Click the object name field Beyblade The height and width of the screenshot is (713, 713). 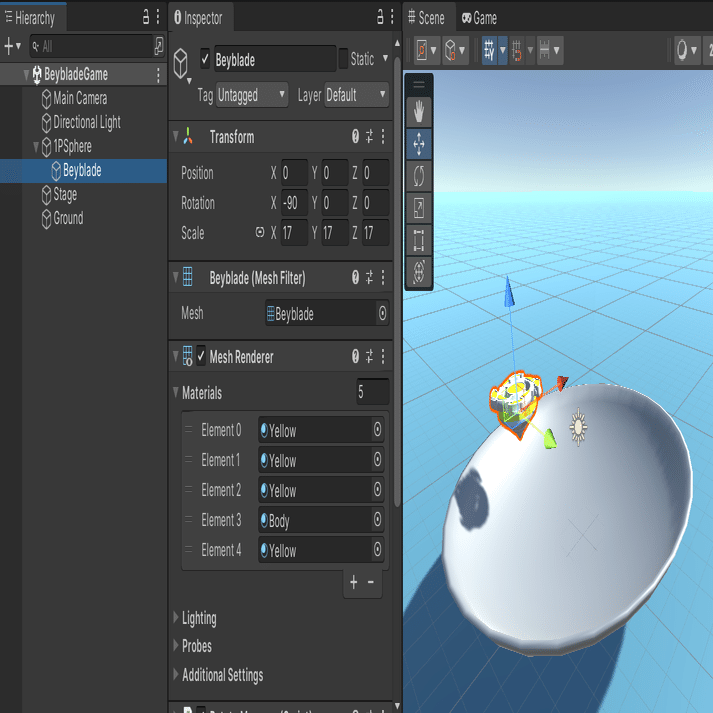[275, 59]
